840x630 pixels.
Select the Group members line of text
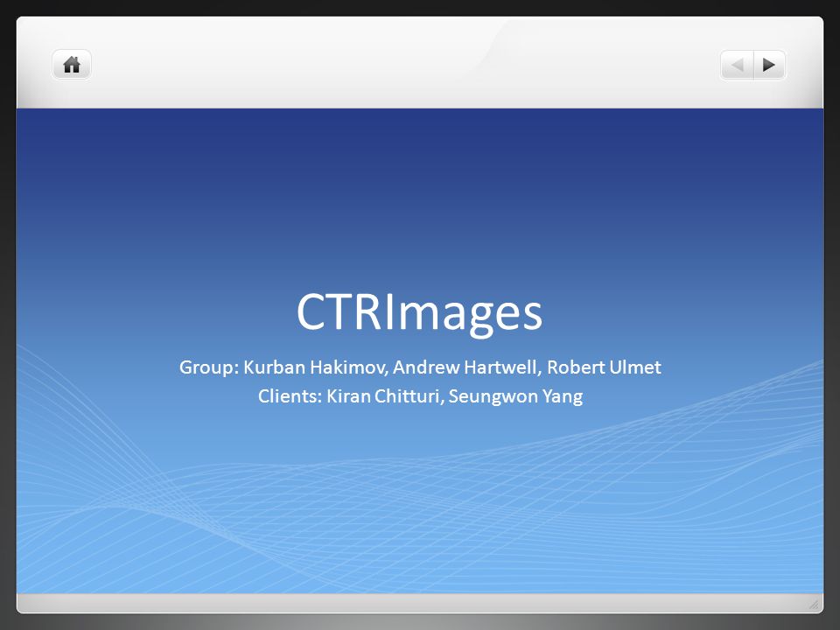(420, 367)
